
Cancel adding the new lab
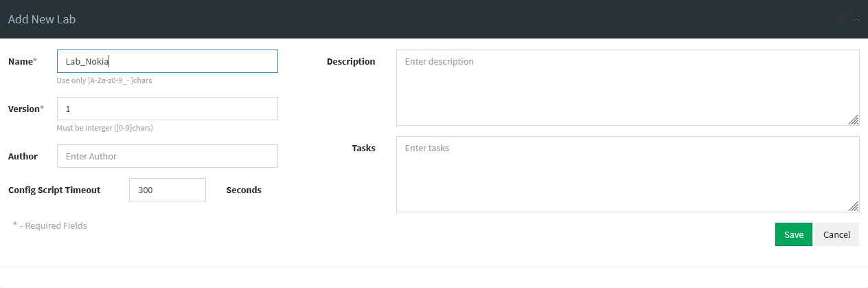pyautogui.click(x=836, y=234)
